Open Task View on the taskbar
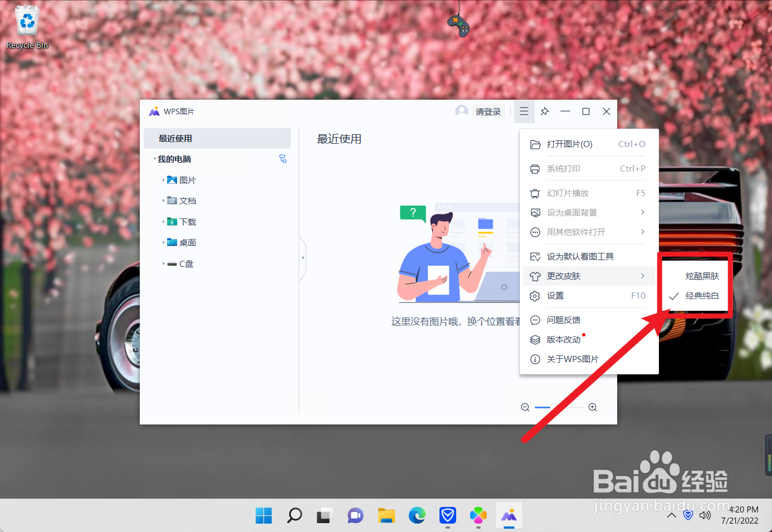 325,516
